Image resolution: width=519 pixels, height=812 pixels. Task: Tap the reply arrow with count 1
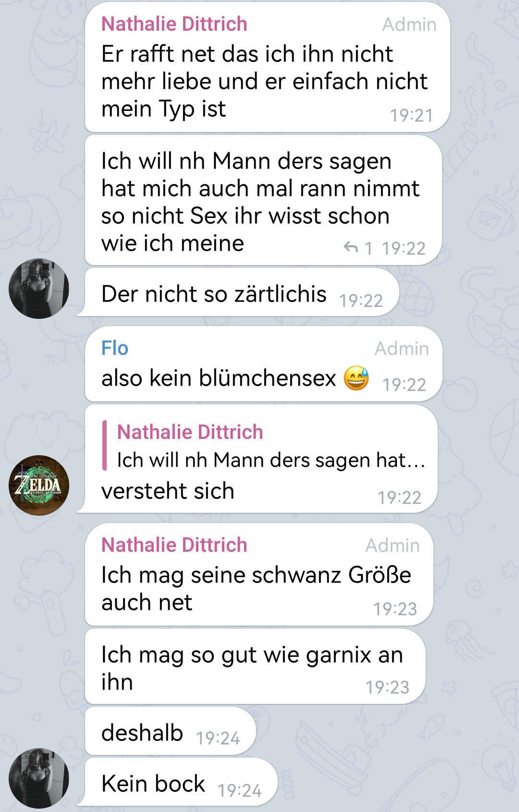(x=358, y=248)
